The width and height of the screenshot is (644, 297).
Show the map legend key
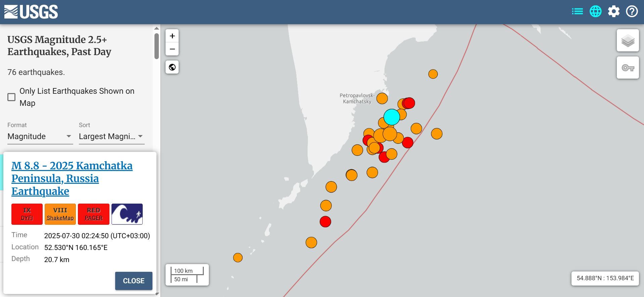coord(628,68)
